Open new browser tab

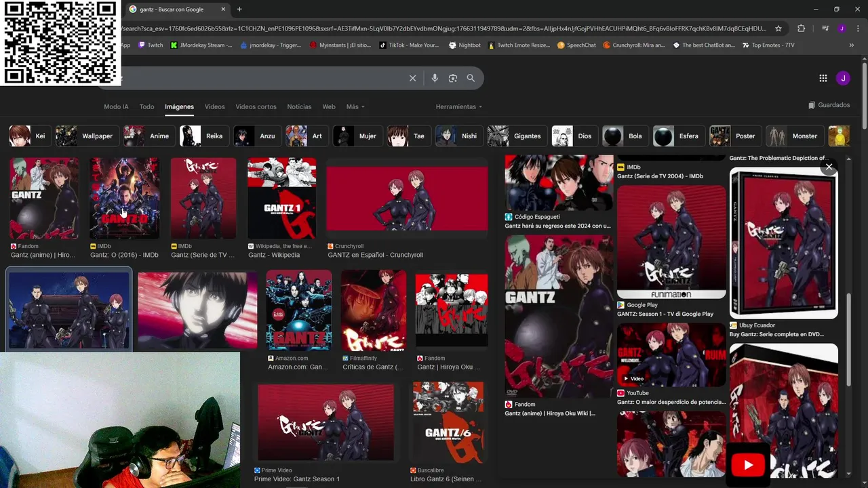239,9
